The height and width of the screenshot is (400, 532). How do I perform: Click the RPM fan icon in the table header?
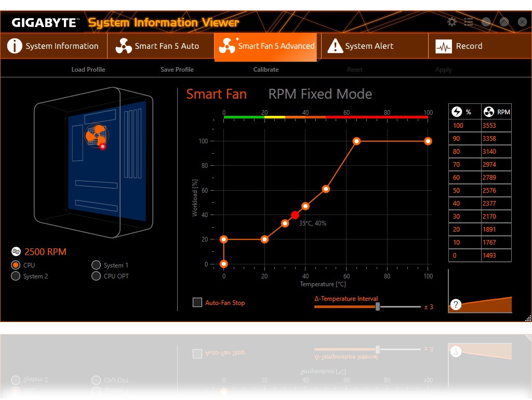pos(488,112)
